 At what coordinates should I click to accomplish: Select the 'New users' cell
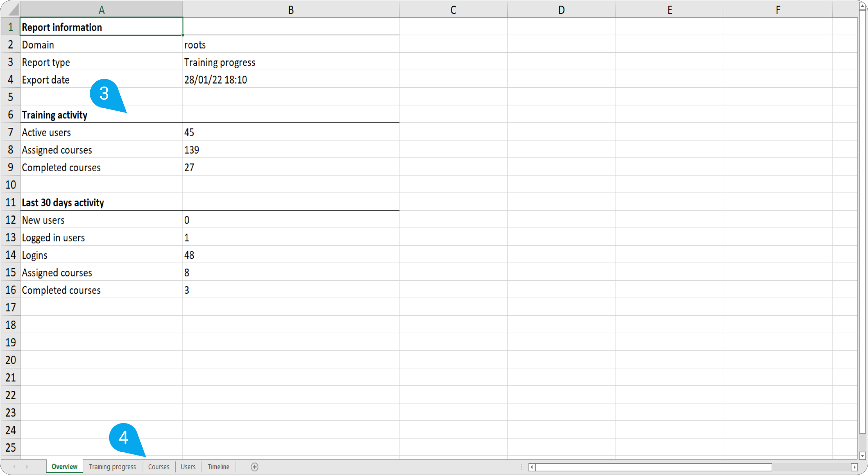point(102,220)
